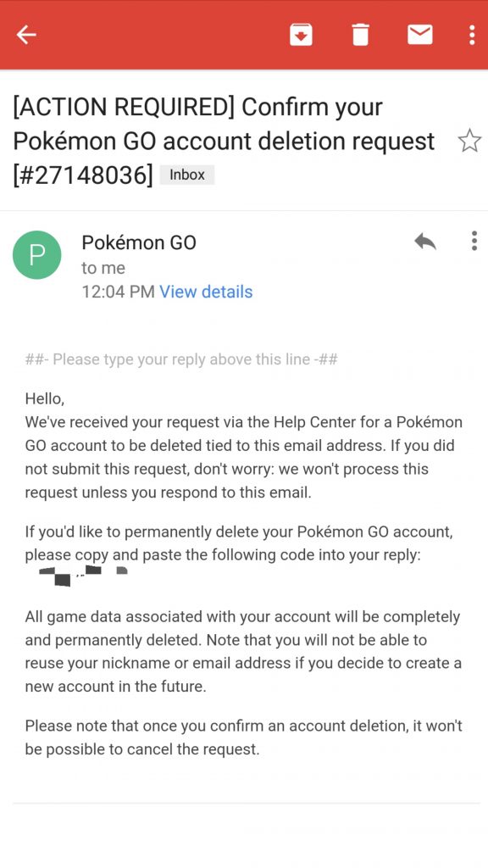Image resolution: width=488 pixels, height=868 pixels.
Task: Open the Pokémon GO sender avatar
Action: [36, 254]
